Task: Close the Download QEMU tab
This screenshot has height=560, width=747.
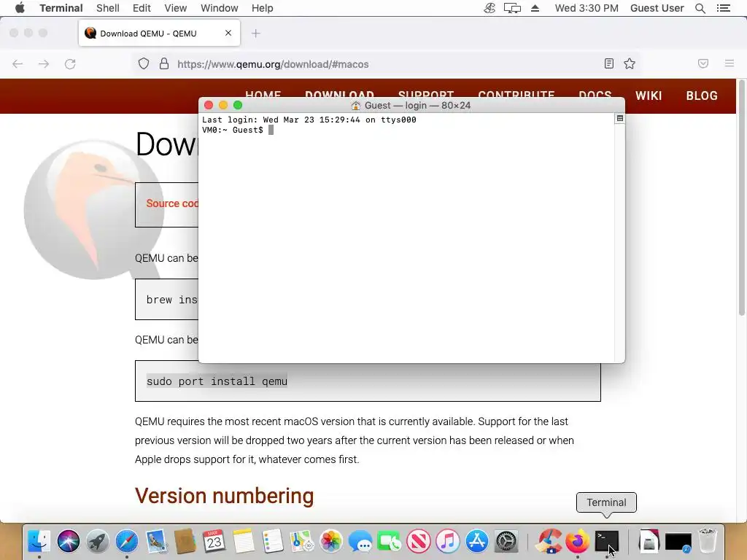Action: [x=228, y=33]
